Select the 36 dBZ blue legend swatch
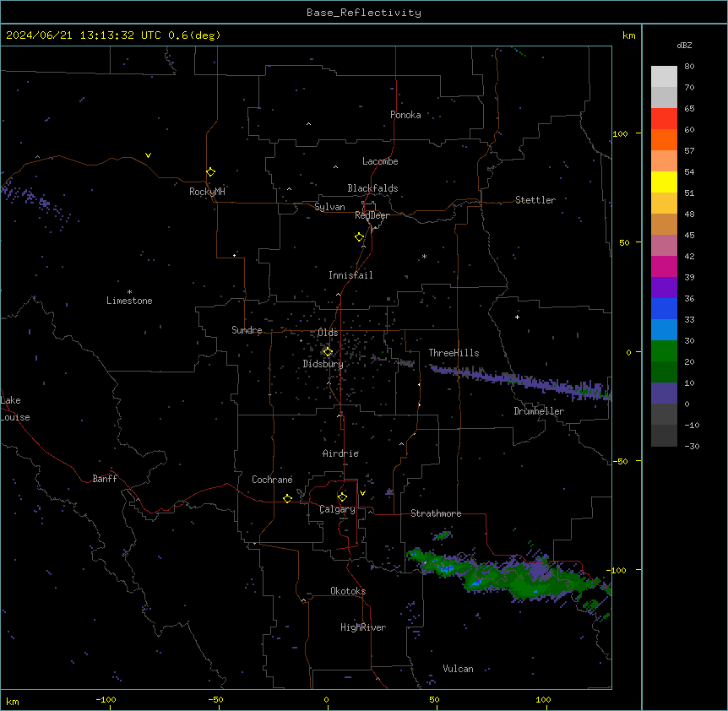728x711 pixels. point(664,308)
